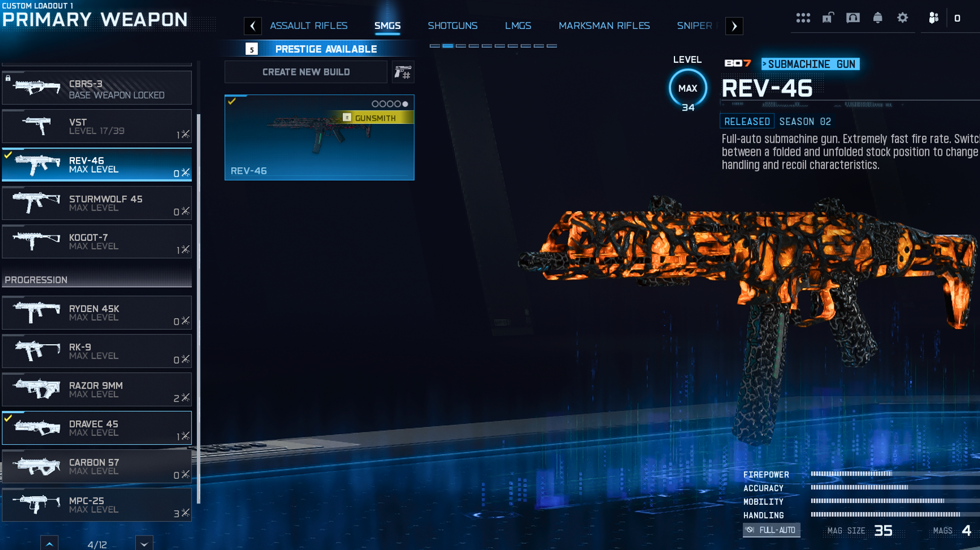Viewport: 980px width, 550px height.
Task: Click the Prestige Available banner
Action: pyautogui.click(x=326, y=50)
